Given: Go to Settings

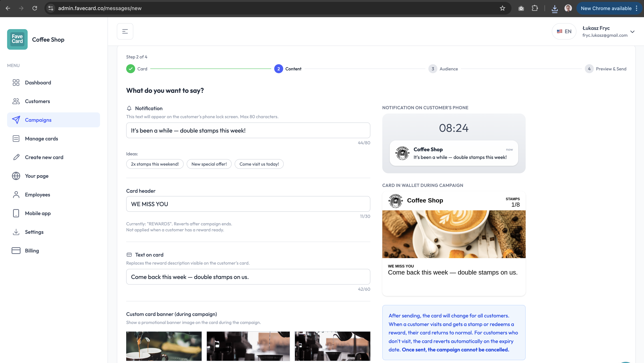Looking at the screenshot, I should point(34,232).
